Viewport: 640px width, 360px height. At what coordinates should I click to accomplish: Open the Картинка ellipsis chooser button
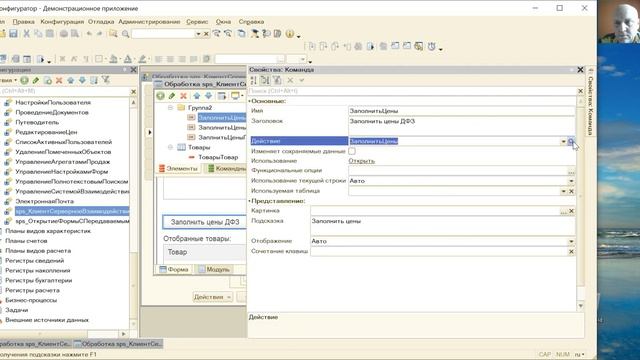point(564,211)
